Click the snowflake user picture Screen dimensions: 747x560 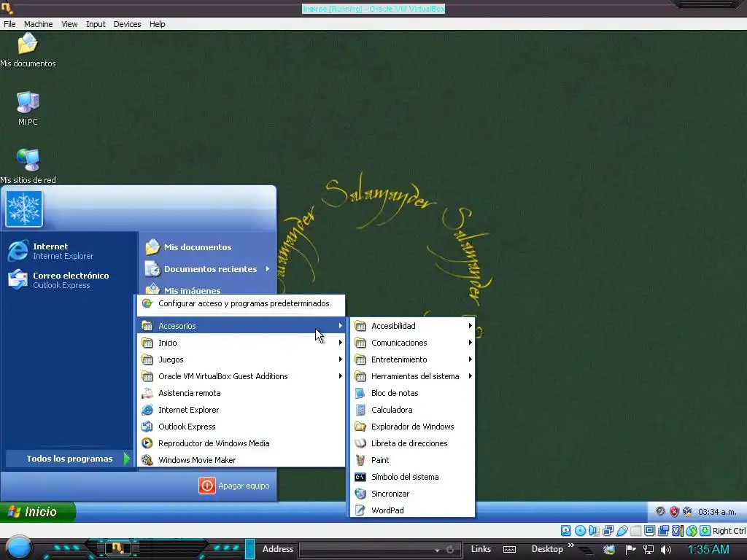[x=24, y=209]
